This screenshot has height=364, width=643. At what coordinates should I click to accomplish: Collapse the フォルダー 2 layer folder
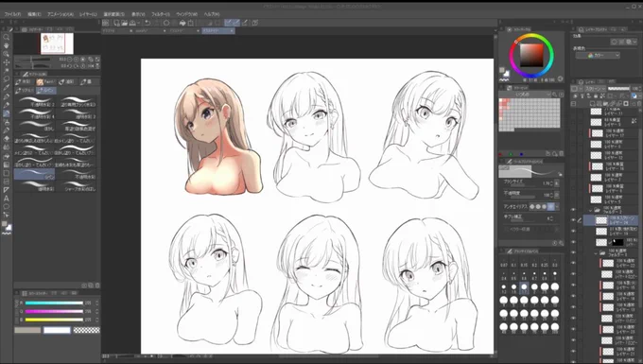tap(591, 210)
